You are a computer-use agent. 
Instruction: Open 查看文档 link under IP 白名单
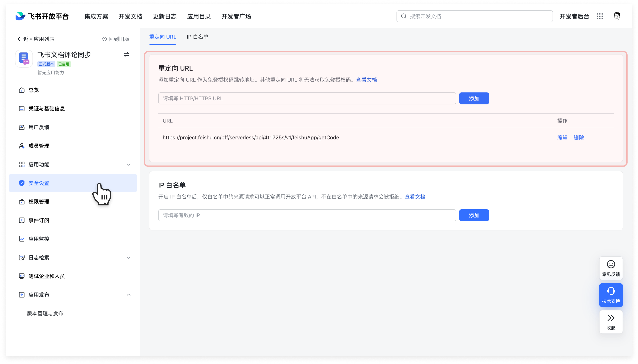(415, 197)
